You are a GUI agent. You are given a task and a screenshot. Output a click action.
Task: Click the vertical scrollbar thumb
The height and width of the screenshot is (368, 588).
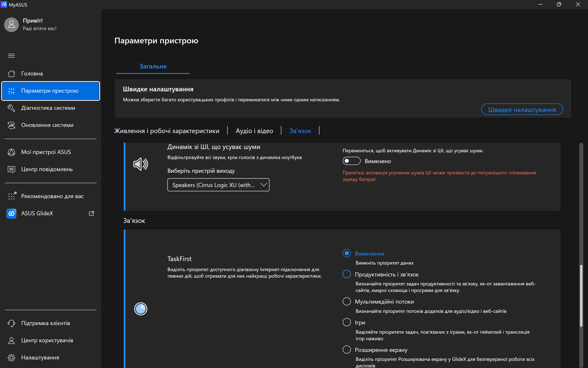click(x=581, y=296)
